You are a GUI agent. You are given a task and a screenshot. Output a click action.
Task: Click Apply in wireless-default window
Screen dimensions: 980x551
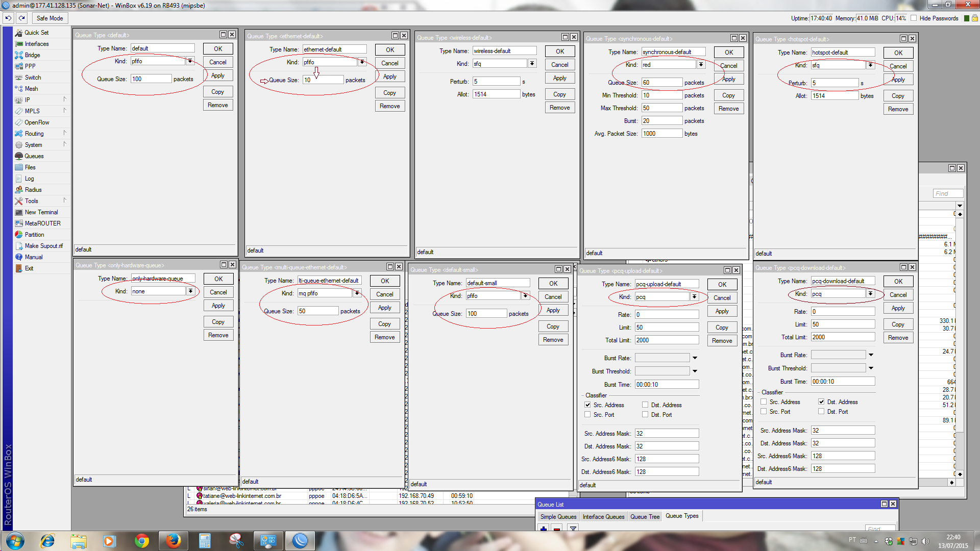click(559, 78)
